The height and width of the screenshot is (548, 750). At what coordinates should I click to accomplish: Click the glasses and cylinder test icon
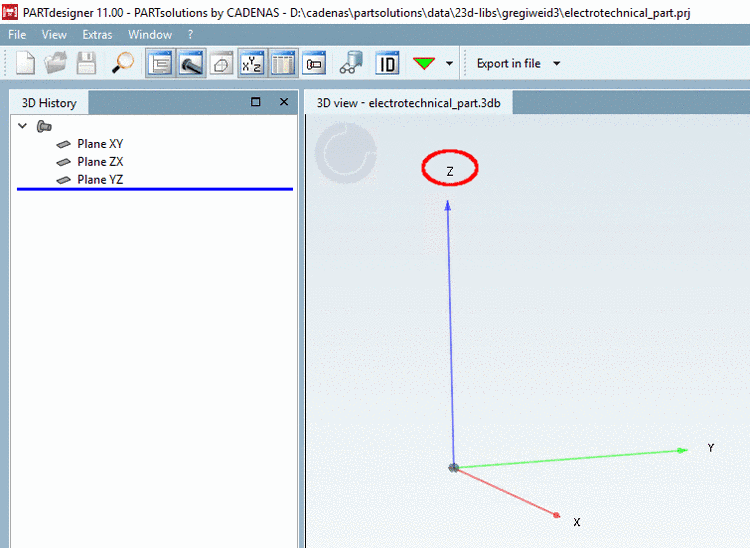click(x=352, y=63)
